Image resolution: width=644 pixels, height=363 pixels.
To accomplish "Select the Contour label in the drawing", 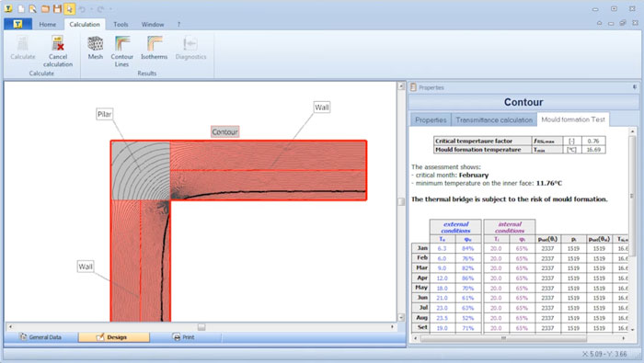I will coord(224,131).
